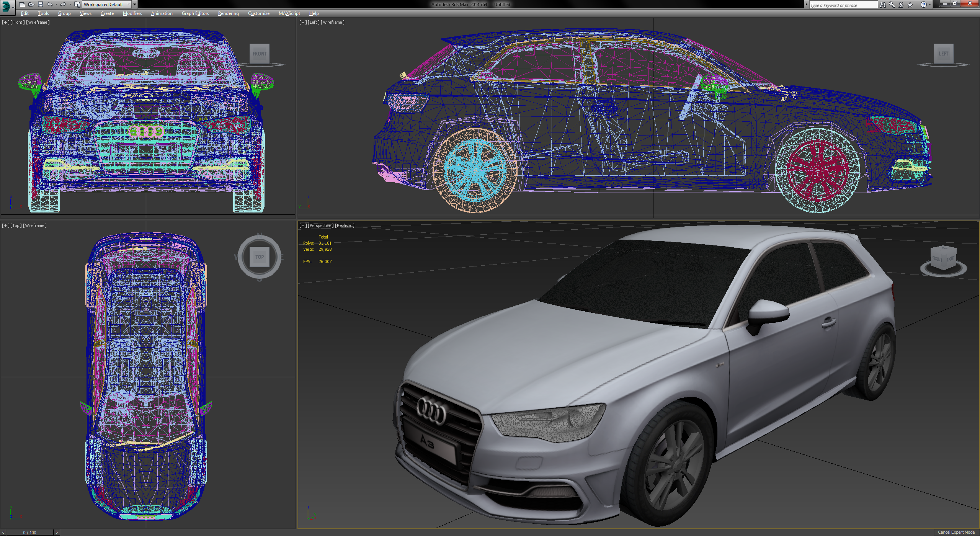Open the Project Folder icon
The width and height of the screenshot is (980, 536).
tap(78, 4)
